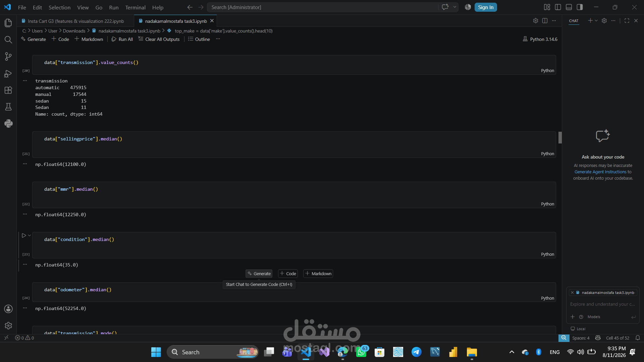Open the Customize Layout icon

(547, 7)
